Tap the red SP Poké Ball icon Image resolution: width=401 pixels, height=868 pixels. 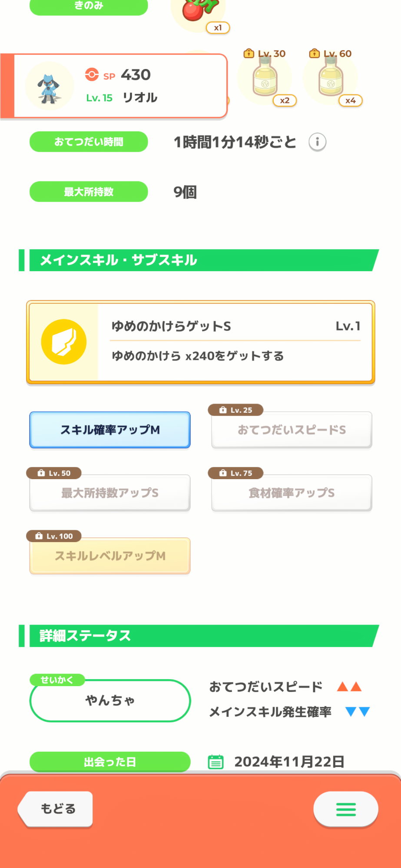click(92, 75)
